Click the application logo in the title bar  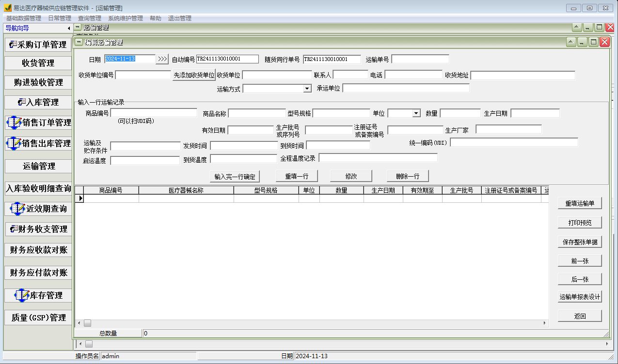[x=7, y=8]
